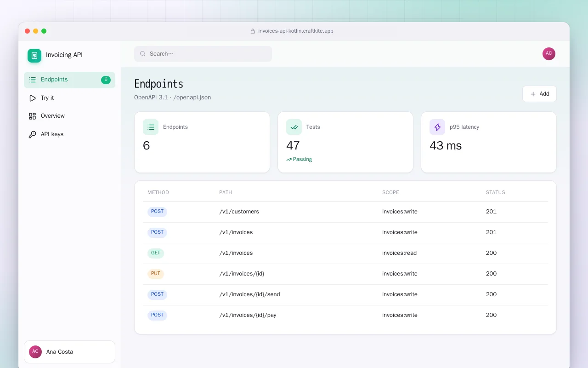Click the invoices:read scope cell
Viewport: 588px width, 368px height.
[x=400, y=253]
